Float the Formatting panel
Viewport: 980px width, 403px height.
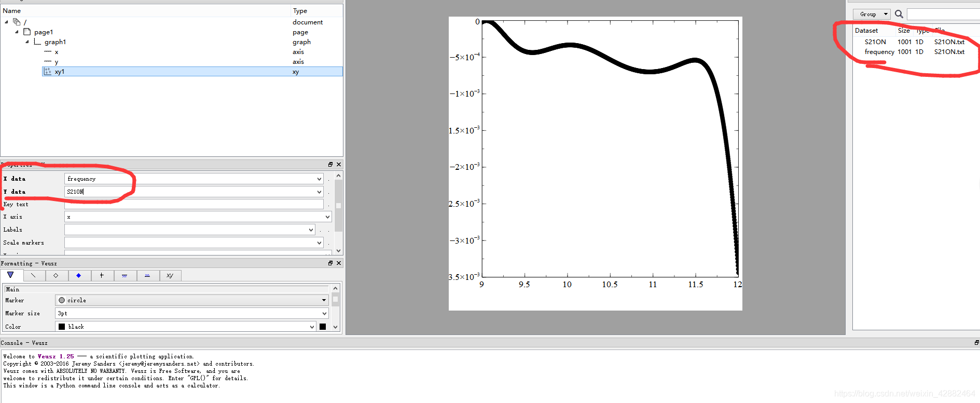pos(330,263)
